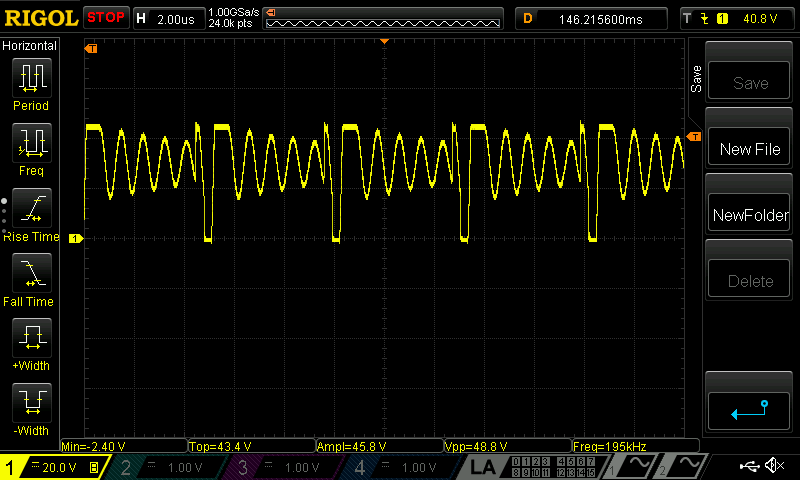
Task: Click the orange trigger position marker at top
Action: coord(384,41)
